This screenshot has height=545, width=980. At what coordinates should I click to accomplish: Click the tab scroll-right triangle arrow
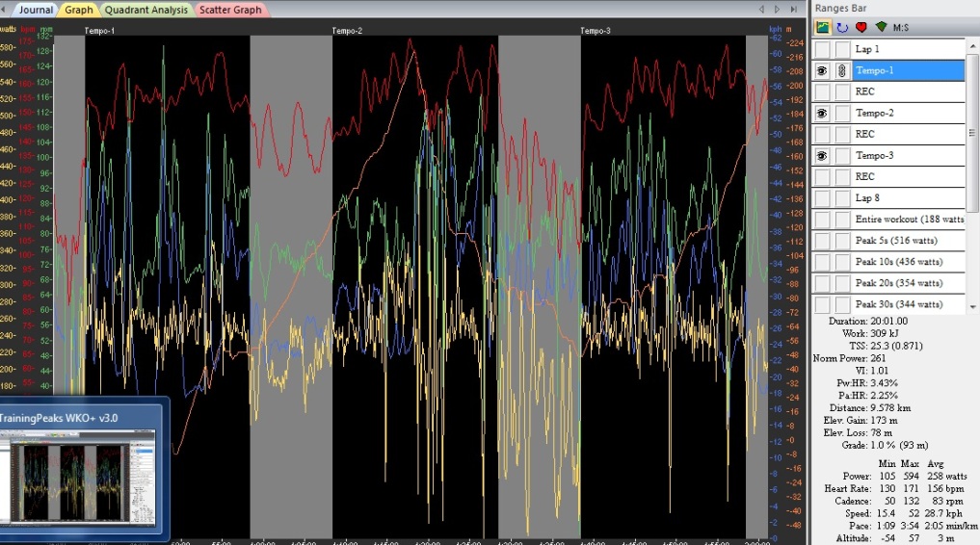click(x=777, y=9)
